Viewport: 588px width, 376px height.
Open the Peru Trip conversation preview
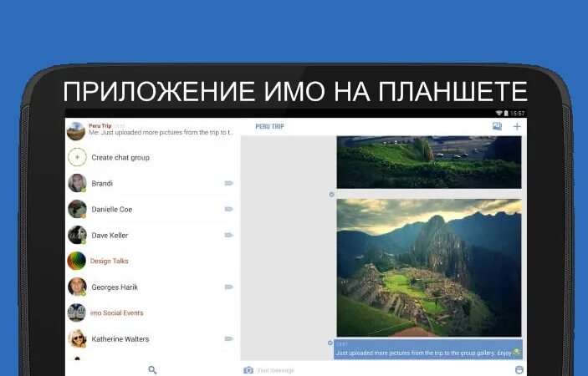[x=152, y=131]
